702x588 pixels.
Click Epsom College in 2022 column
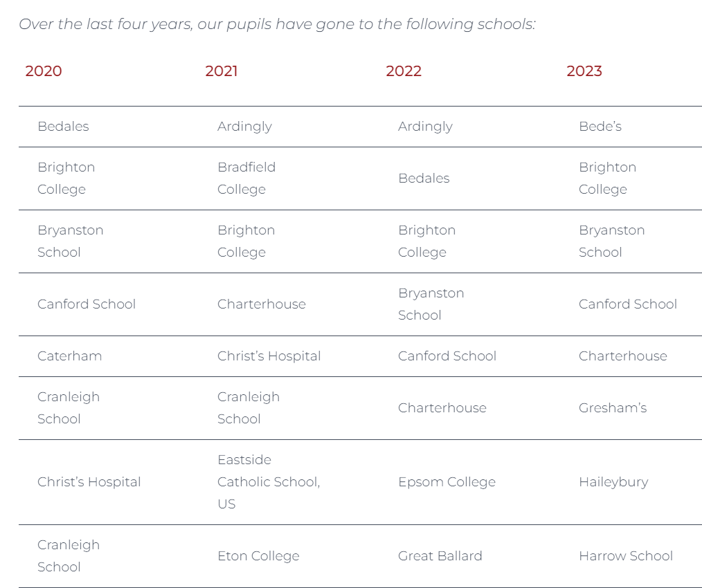pos(447,482)
